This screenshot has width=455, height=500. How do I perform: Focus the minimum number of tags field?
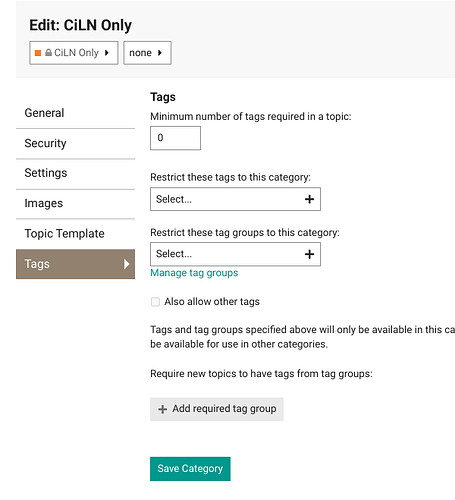coord(175,138)
